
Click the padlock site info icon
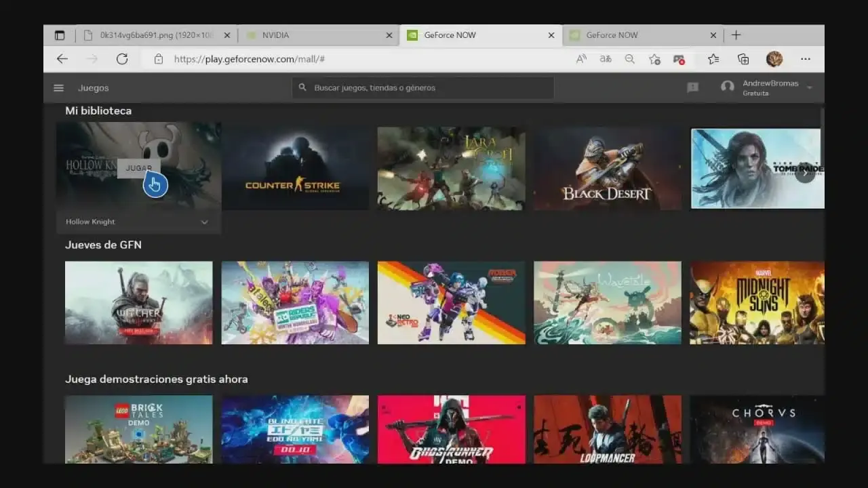pos(158,59)
